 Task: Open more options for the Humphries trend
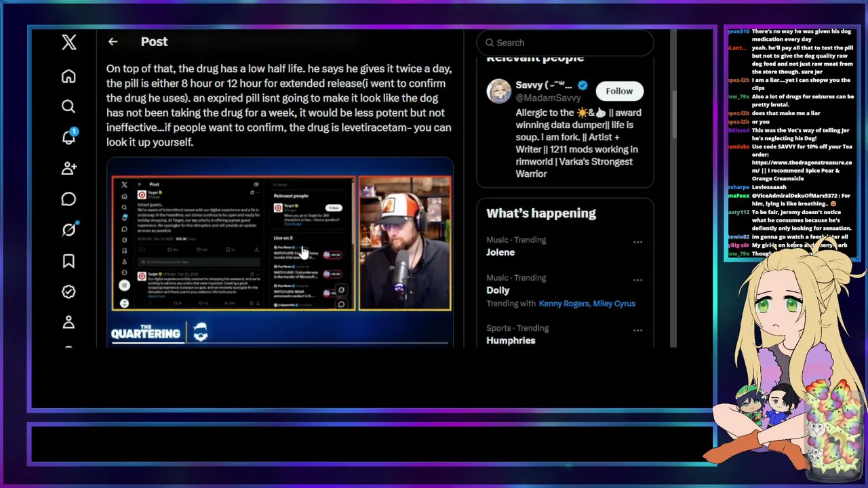pyautogui.click(x=637, y=330)
